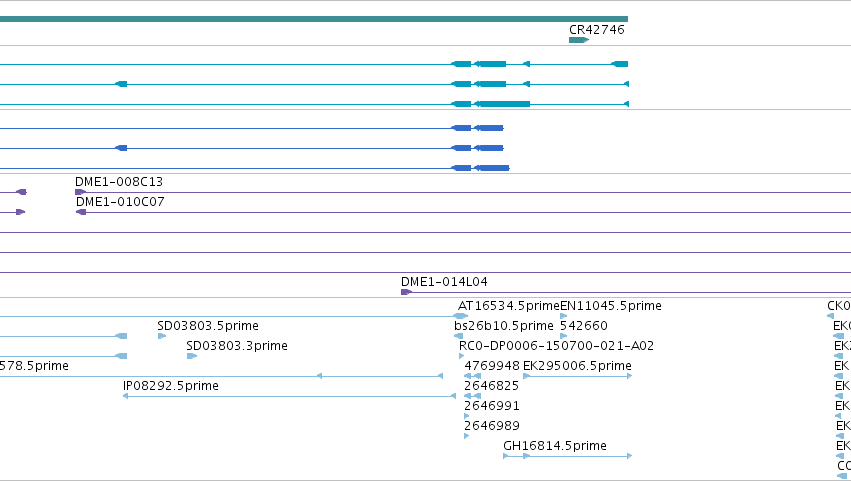The width and height of the screenshot is (851, 481).
Task: Click the 2646989 feature label
Action: [492, 426]
